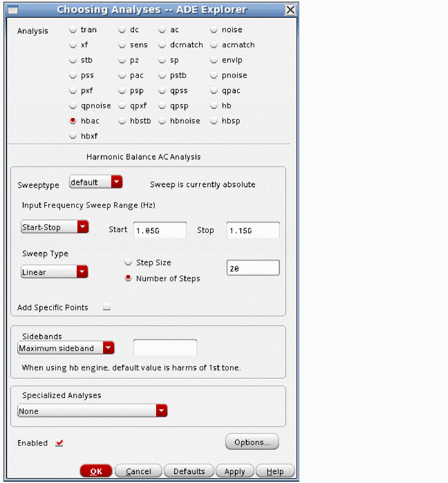Choose qpsp analysis
Image resolution: width=448 pixels, height=483 pixels.
point(162,106)
